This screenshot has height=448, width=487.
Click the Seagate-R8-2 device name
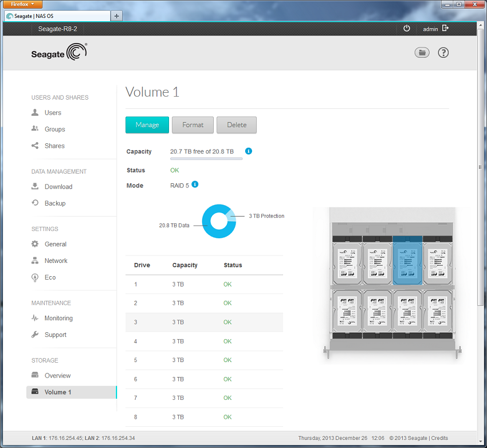(57, 29)
